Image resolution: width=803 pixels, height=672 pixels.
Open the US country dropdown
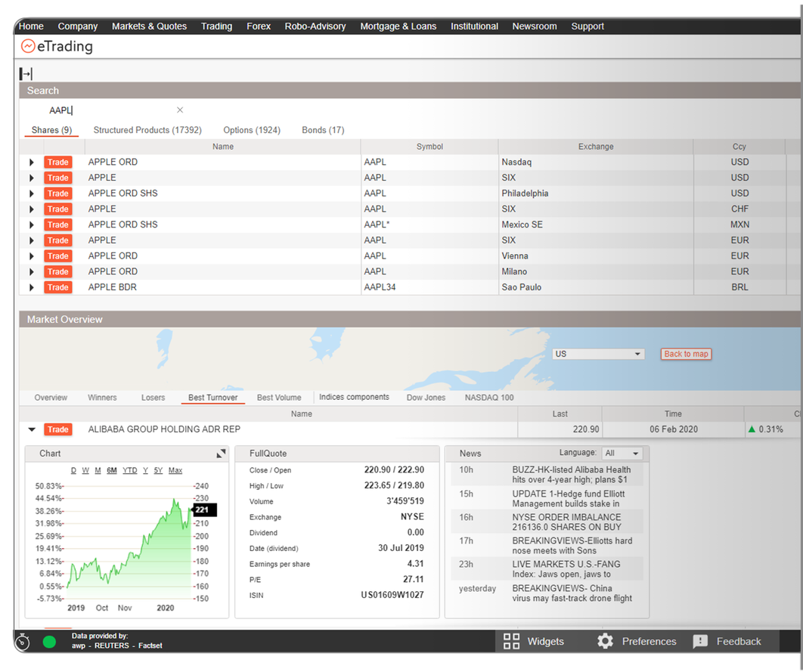point(597,354)
